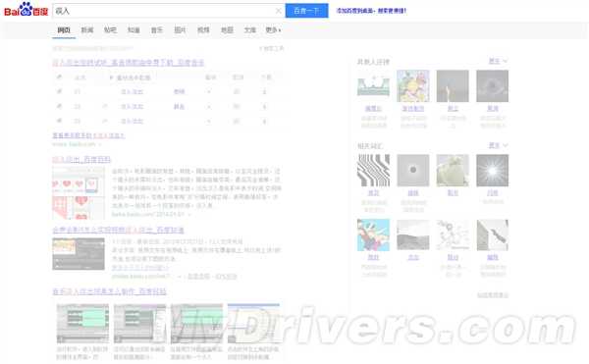The height and width of the screenshot is (364, 589).
Task: Play the second song in the music list
Action: pyautogui.click(x=59, y=106)
